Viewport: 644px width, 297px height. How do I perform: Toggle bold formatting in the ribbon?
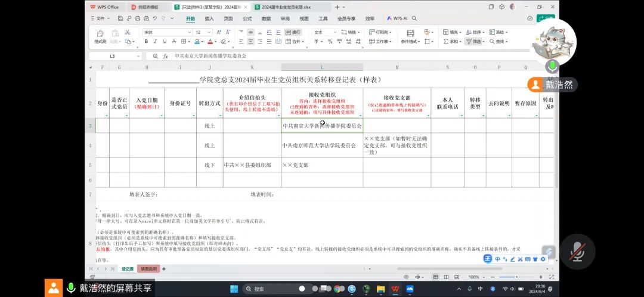(x=146, y=42)
